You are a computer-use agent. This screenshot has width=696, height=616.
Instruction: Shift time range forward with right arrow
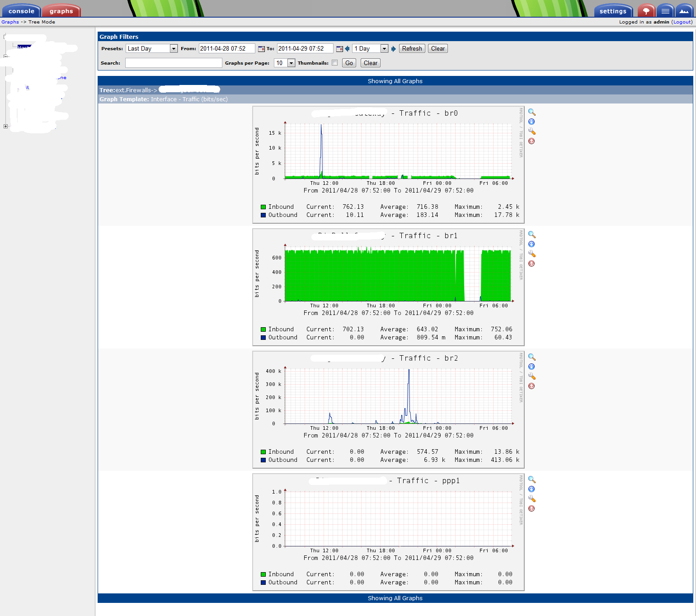[394, 49]
